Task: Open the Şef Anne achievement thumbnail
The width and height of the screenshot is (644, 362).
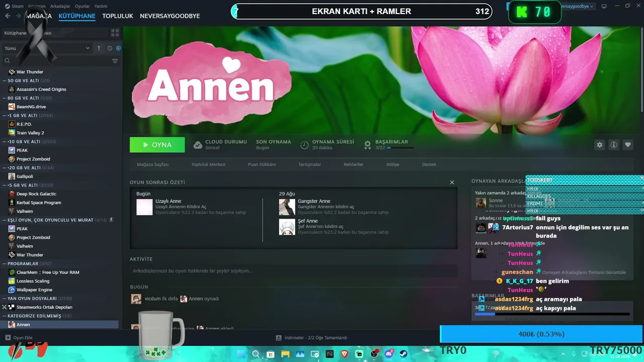Action: point(287,227)
